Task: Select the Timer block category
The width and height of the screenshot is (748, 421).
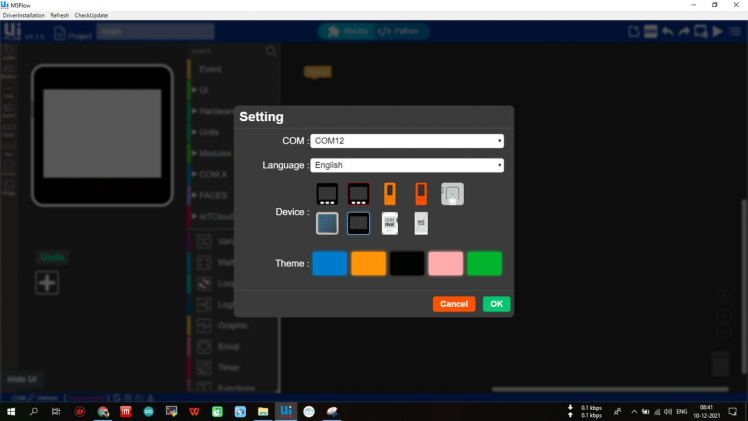Action: coord(229,368)
